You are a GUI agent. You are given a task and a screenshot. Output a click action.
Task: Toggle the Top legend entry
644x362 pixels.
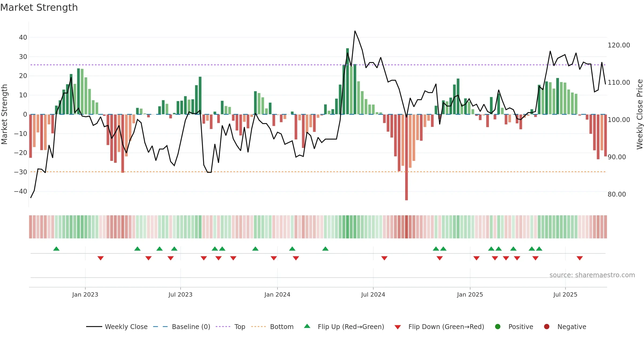(230, 327)
